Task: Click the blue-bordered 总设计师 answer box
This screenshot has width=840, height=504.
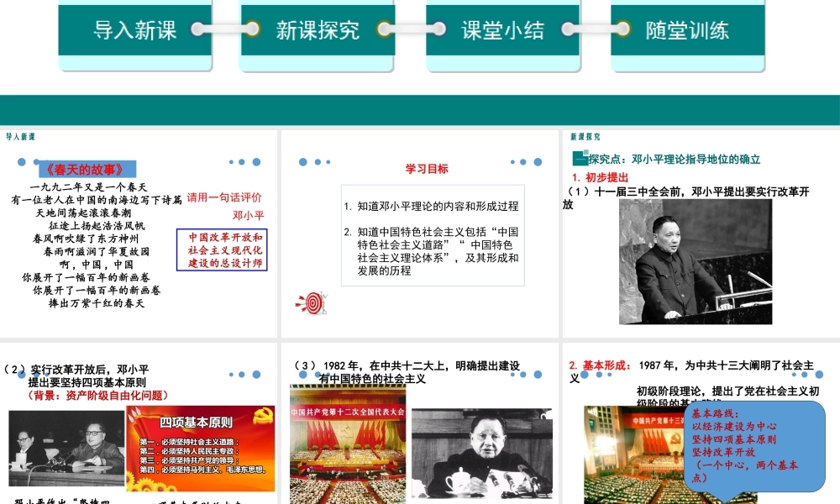Action: 225,249
